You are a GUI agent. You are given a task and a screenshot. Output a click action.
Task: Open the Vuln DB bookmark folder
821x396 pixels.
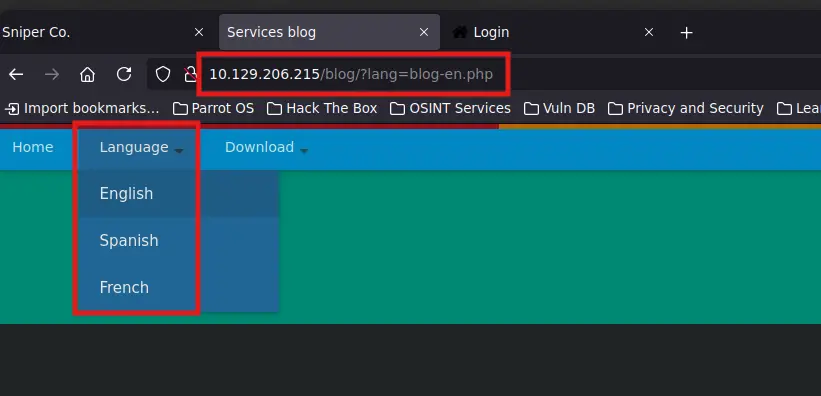click(x=559, y=108)
